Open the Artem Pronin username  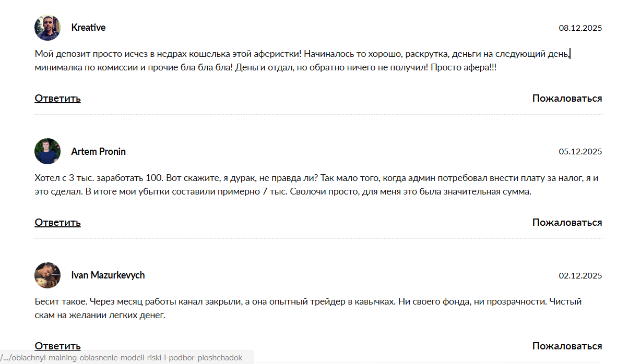98,152
